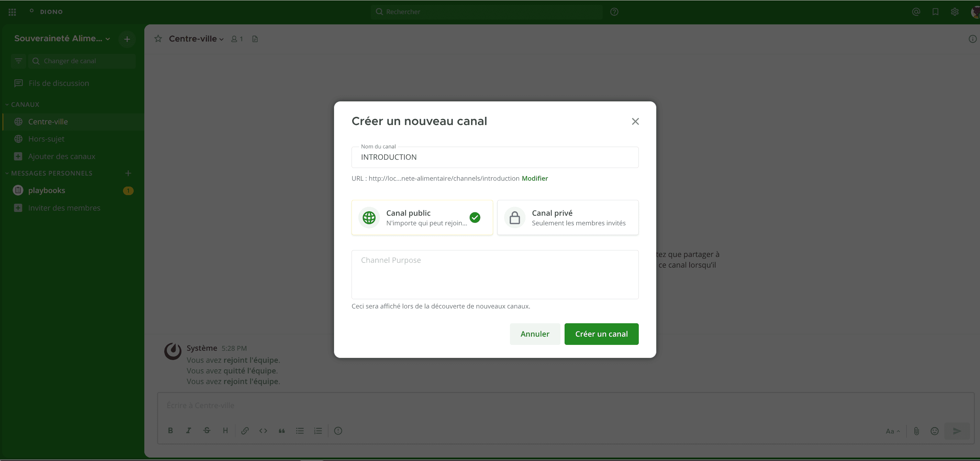
Task: Click the product switcher grid icon
Action: (x=12, y=12)
